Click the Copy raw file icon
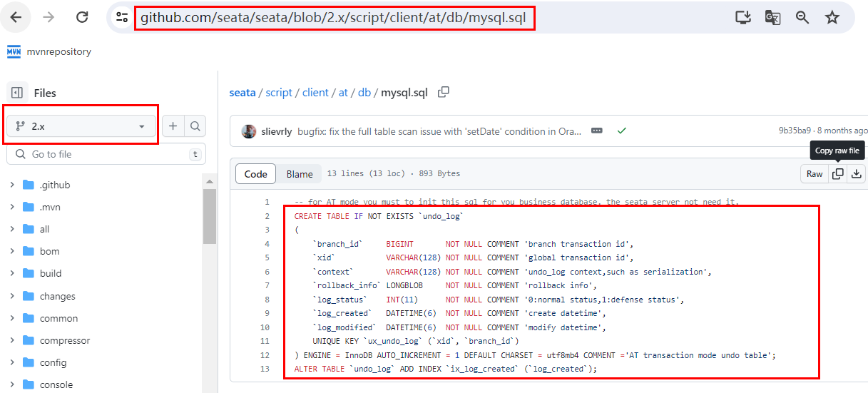The image size is (868, 393). click(838, 174)
